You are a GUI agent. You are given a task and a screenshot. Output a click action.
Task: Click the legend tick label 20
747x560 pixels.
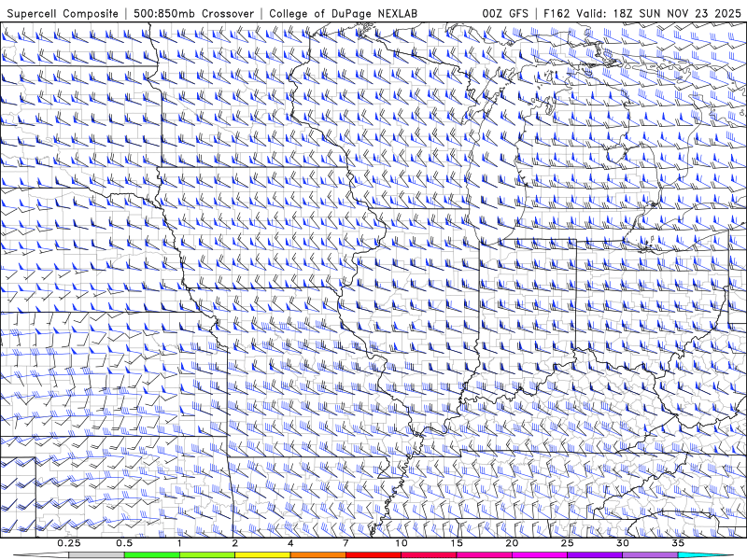click(x=512, y=543)
